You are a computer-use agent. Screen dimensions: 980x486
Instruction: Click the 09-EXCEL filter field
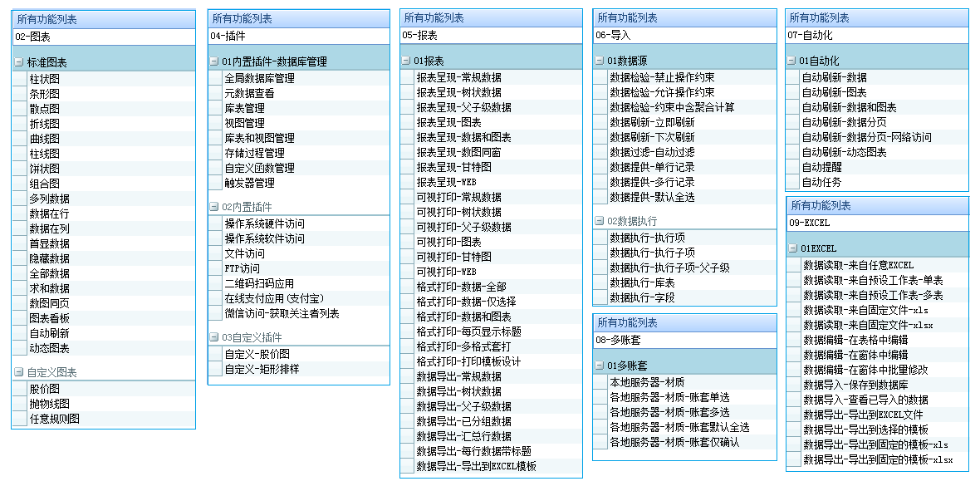(878, 223)
